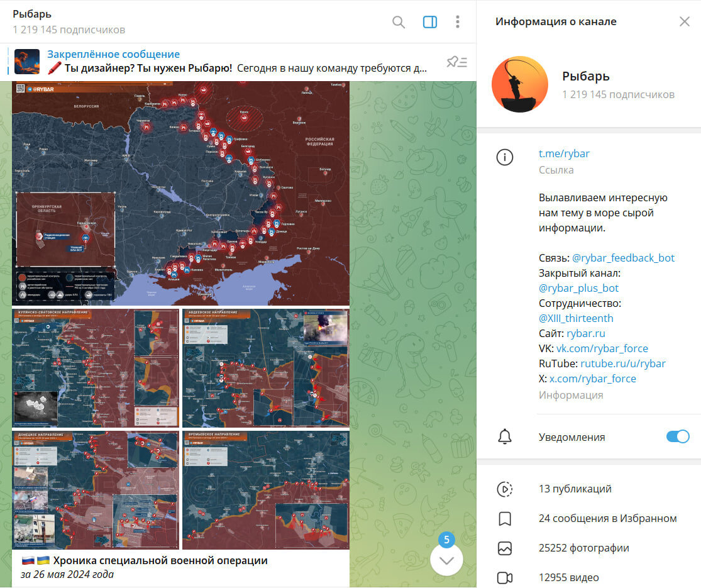Show the pinned messages list icon
The image size is (701, 588).
pos(457,62)
